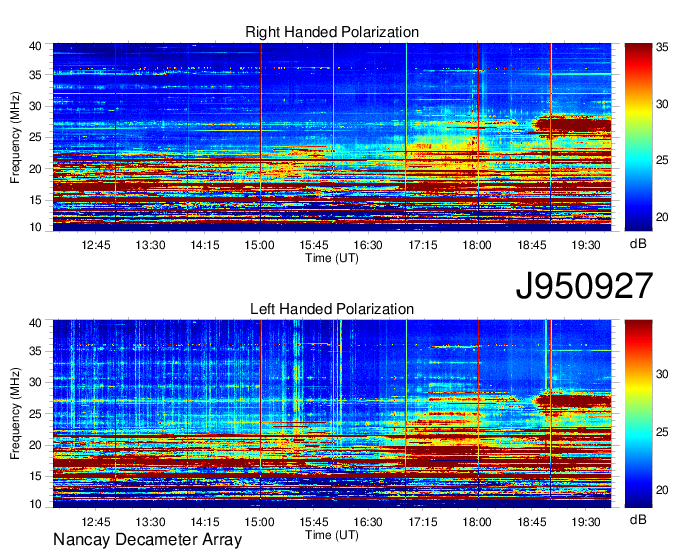680x552 pixels.
Task: Click 13:30 on the left-handed time axis
Action: [x=150, y=522]
